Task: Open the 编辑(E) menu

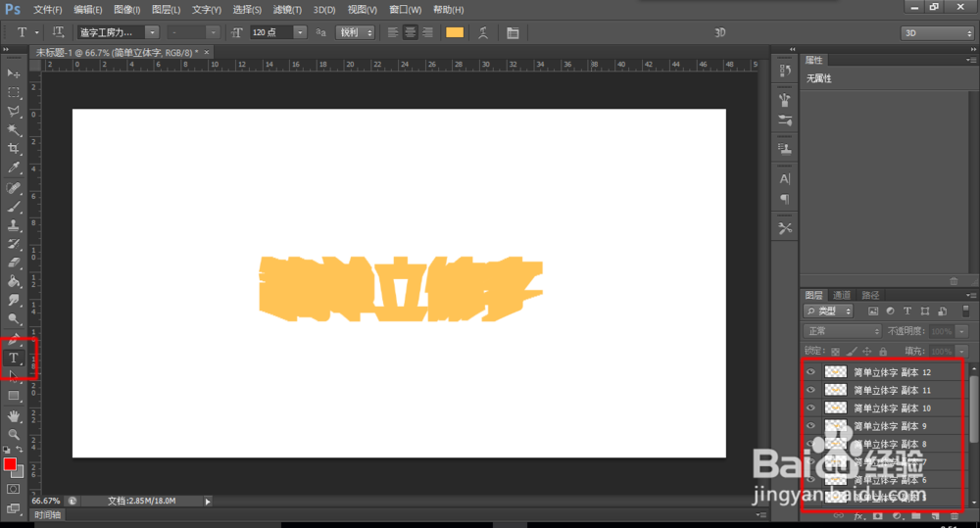Action: tap(87, 10)
